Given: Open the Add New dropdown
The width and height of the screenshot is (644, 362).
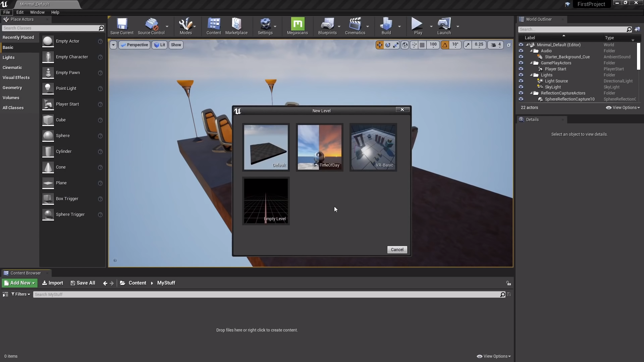Looking at the screenshot, I should pyautogui.click(x=20, y=283).
